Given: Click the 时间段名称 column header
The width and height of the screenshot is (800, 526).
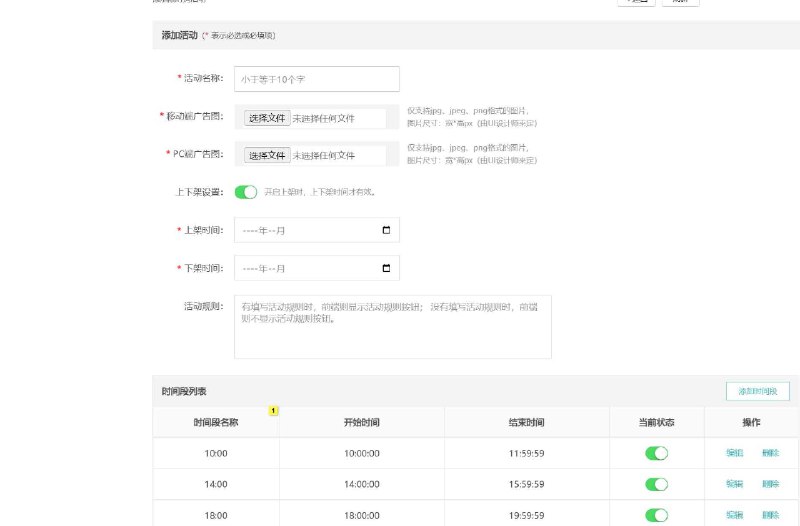Looking at the screenshot, I should (x=216, y=422).
